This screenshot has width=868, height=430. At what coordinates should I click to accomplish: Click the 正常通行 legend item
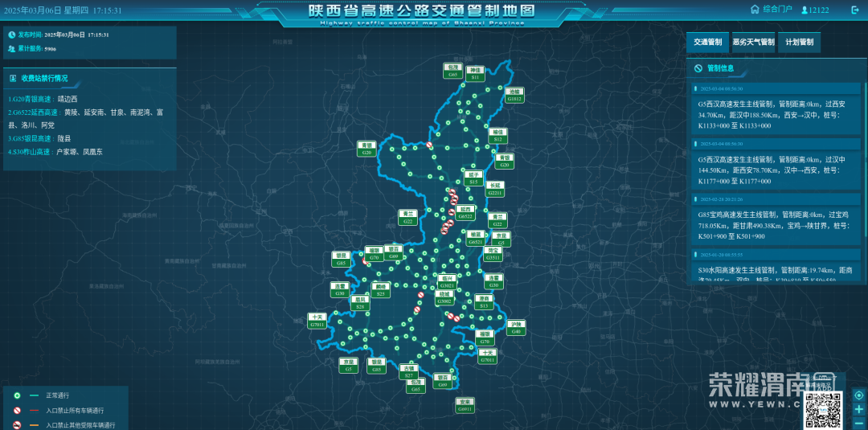pyautogui.click(x=57, y=395)
